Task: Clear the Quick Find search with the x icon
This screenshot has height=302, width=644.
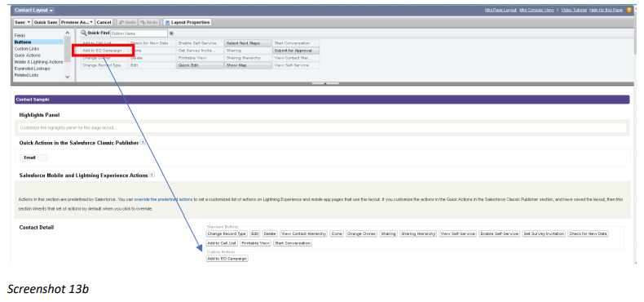Action: [x=171, y=33]
